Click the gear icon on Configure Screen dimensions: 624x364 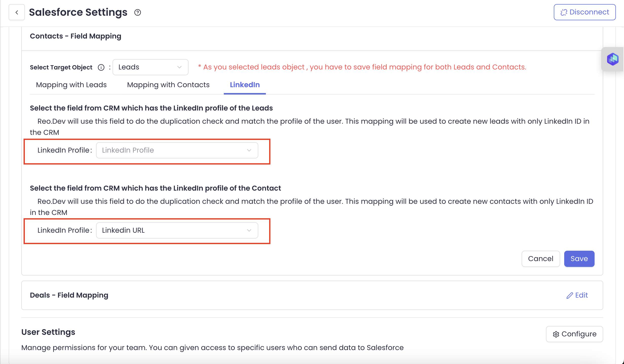click(556, 334)
